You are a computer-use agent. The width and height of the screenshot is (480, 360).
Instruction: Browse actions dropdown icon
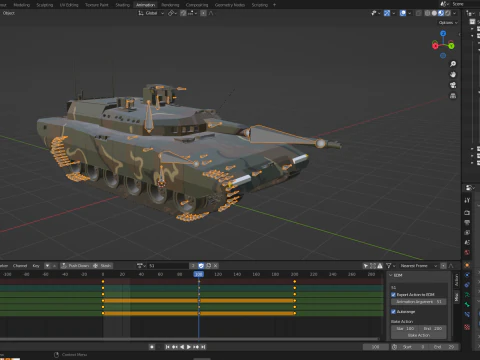tap(141, 266)
